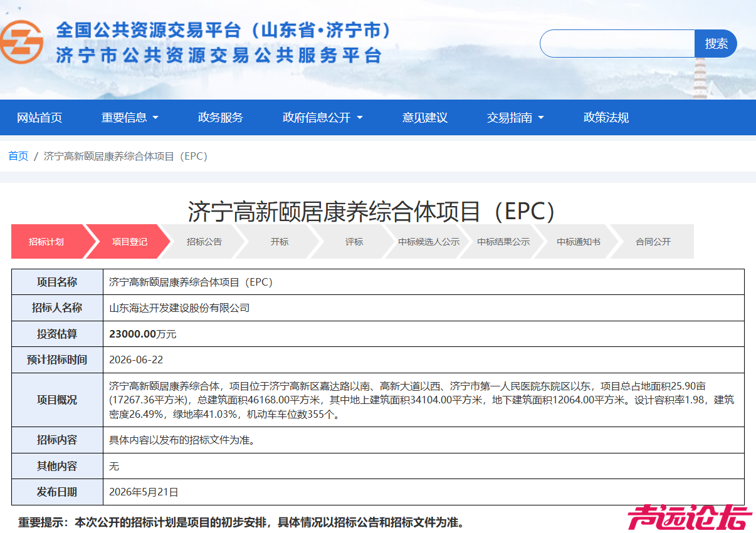Click the 搜索 search button
Image resolution: width=756 pixels, height=533 pixels.
[x=716, y=44]
